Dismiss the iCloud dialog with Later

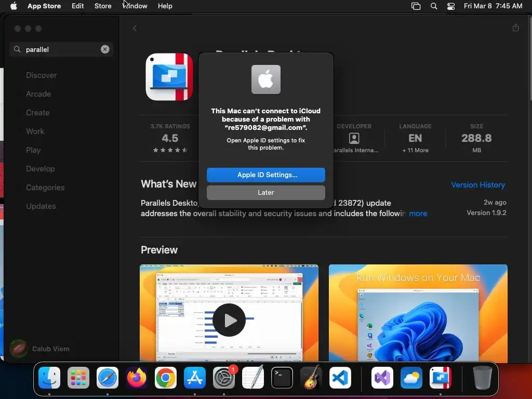[265, 192]
